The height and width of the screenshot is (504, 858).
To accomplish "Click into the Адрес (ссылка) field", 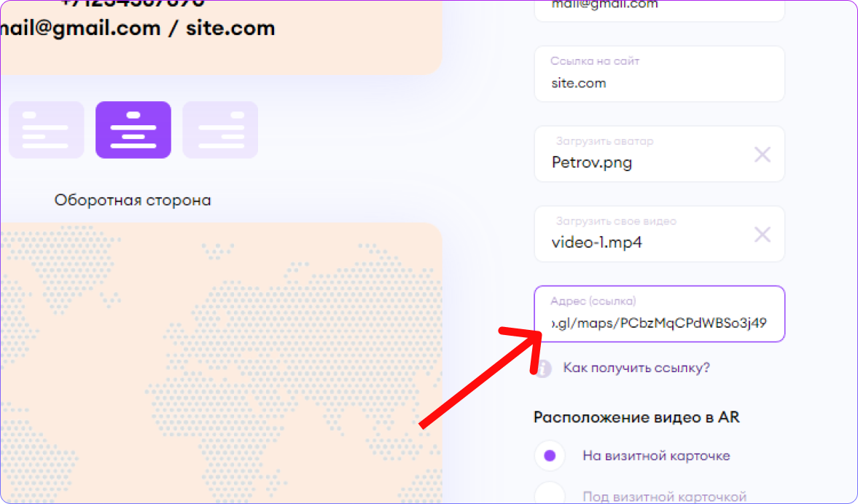I will point(660,314).
